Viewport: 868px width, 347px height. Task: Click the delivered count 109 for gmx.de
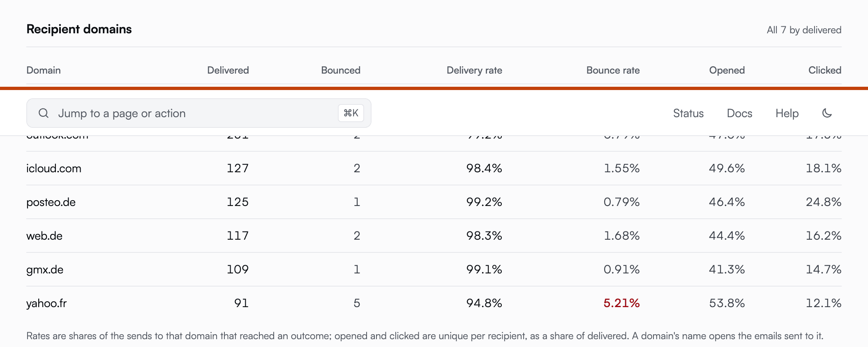tap(238, 269)
